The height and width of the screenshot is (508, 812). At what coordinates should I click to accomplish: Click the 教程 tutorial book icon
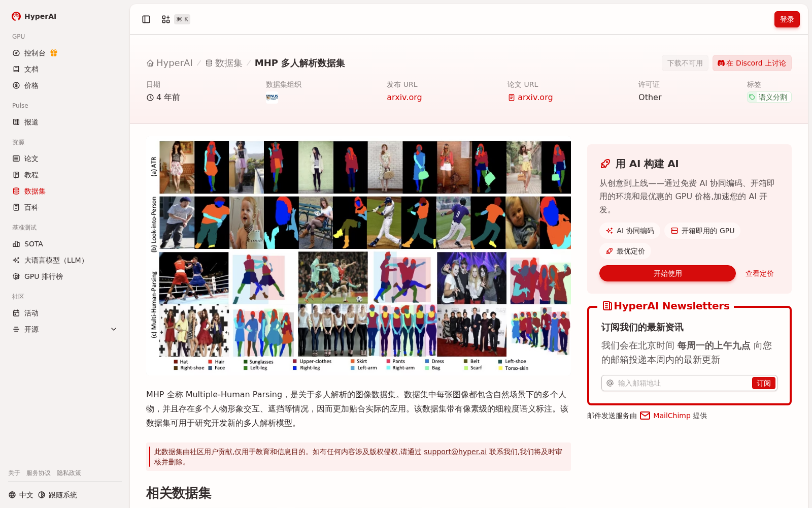pyautogui.click(x=16, y=175)
